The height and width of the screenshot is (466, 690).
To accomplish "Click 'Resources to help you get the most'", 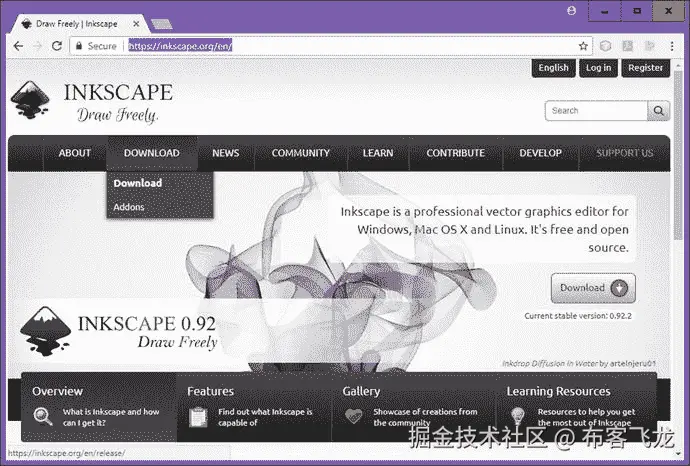I will click(x=586, y=417).
